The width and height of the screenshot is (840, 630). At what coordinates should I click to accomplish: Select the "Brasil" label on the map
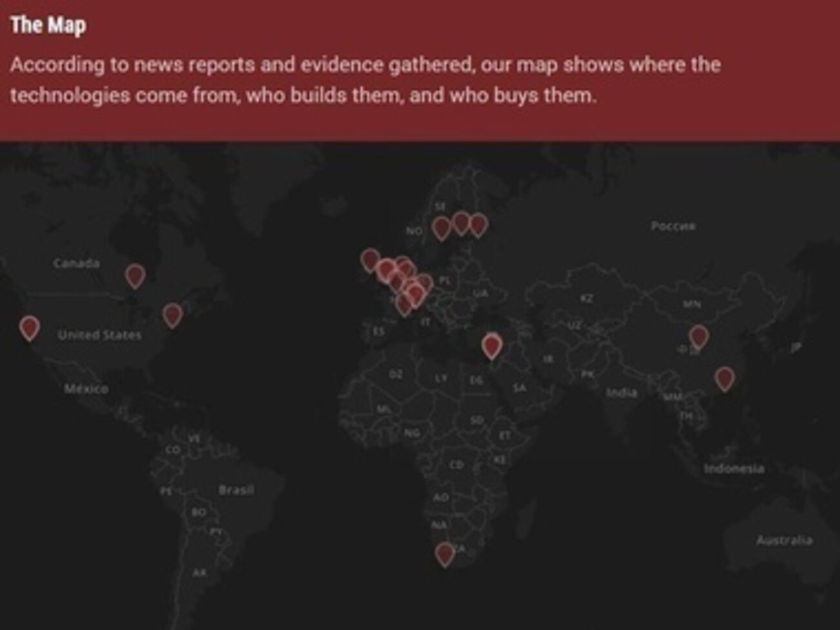tap(236, 490)
